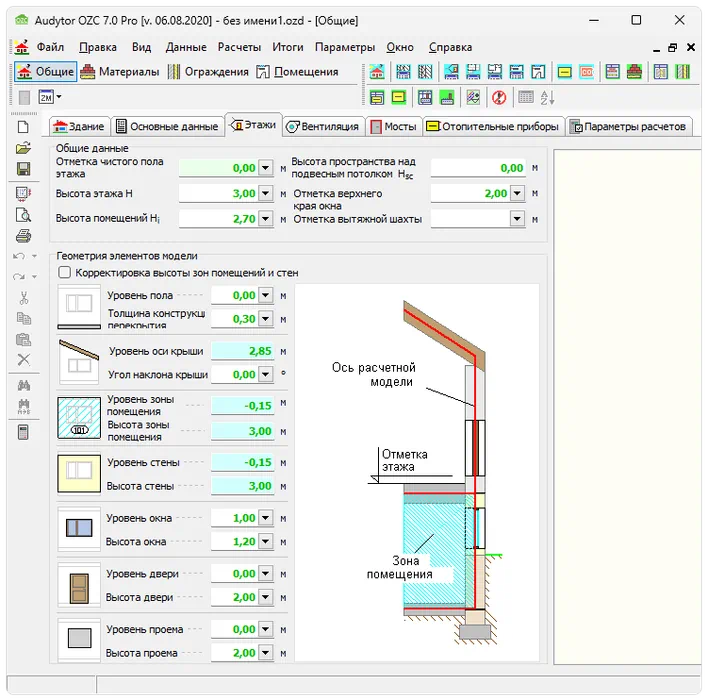Click the Copy pages icon

click(x=23, y=318)
